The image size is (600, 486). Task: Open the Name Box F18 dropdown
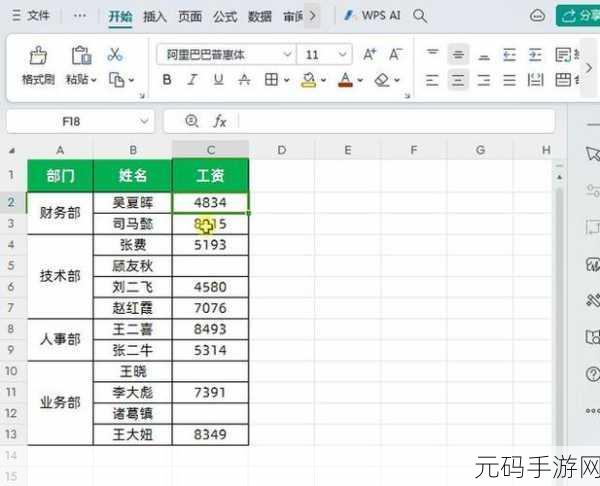click(144, 122)
